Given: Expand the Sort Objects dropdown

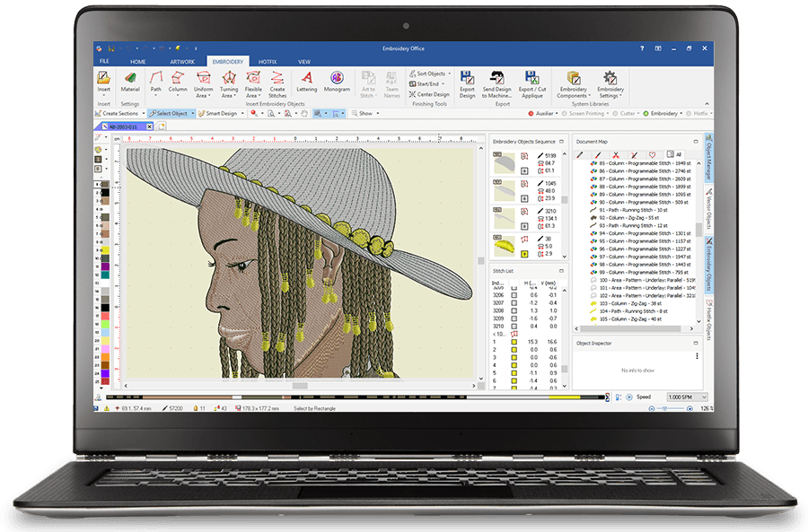Looking at the screenshot, I should (x=450, y=74).
